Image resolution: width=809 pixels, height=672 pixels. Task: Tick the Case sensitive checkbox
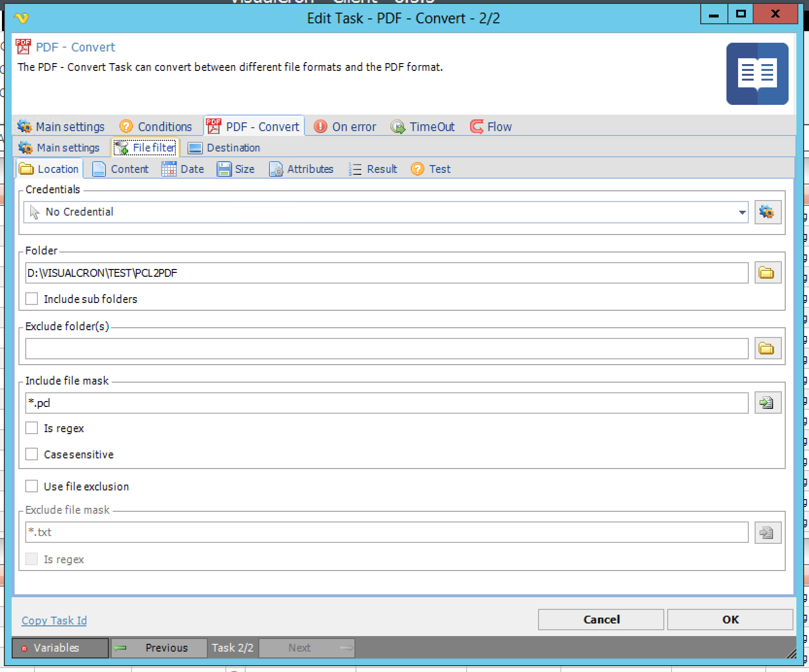tap(32, 454)
